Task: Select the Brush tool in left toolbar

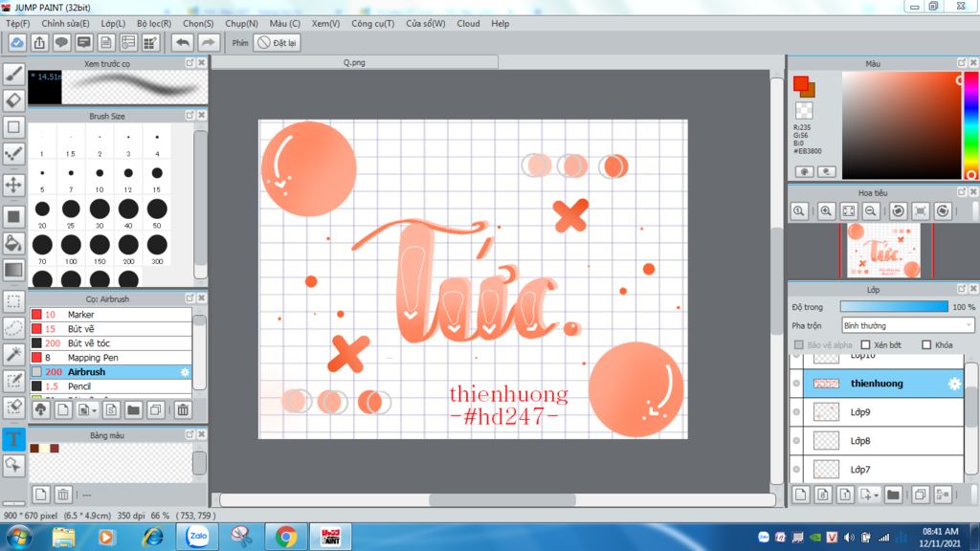Action: point(13,74)
